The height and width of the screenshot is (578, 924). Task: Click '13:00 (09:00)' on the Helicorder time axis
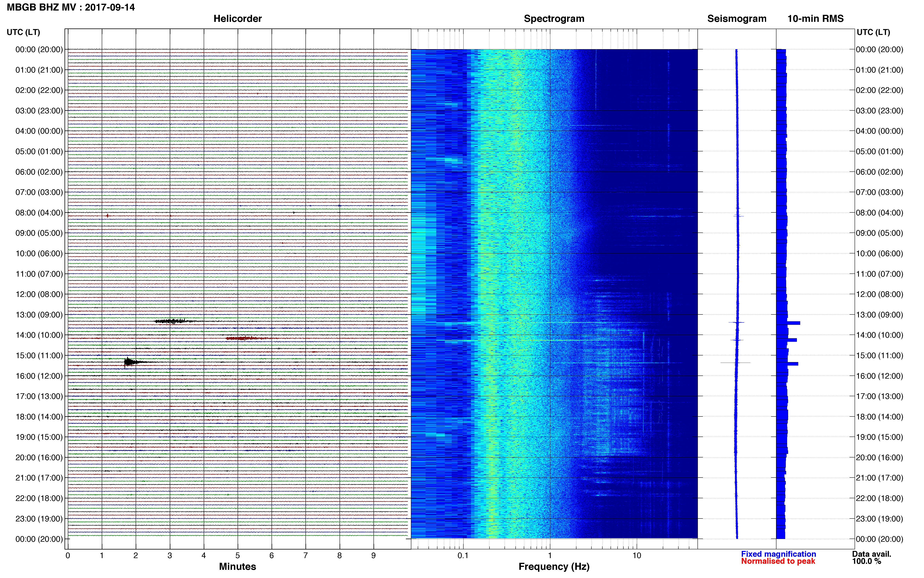click(39, 315)
